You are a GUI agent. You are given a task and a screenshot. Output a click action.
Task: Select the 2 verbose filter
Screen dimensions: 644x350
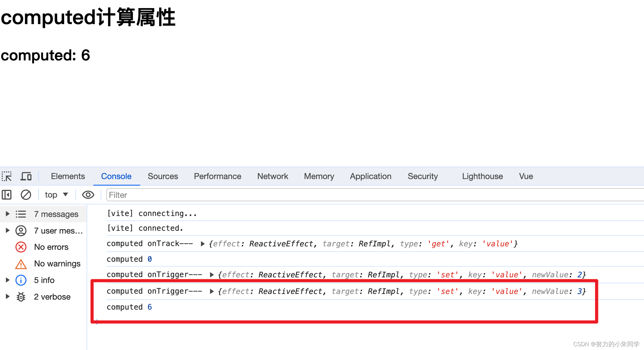(x=52, y=297)
